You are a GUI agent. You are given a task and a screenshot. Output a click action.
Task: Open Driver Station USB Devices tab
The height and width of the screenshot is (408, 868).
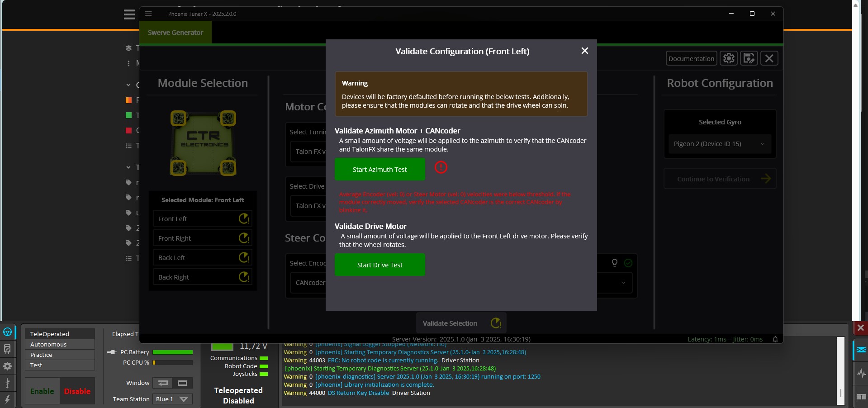point(8,383)
